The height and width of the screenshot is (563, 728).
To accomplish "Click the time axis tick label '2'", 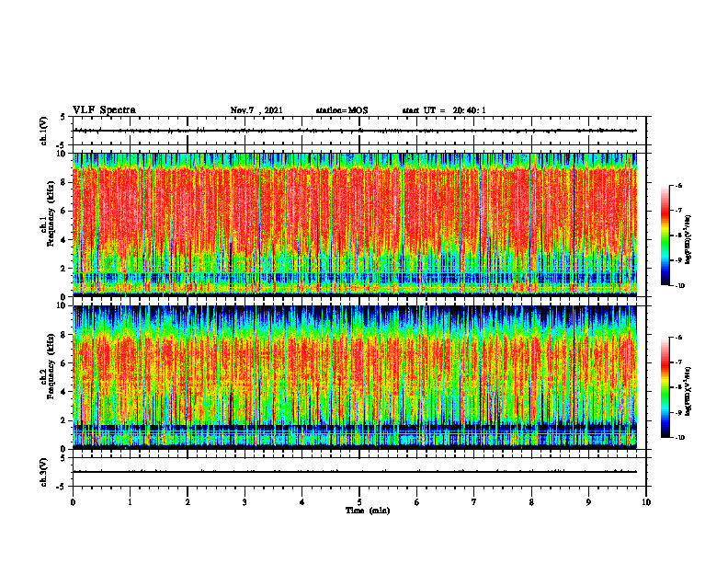I will click(188, 502).
